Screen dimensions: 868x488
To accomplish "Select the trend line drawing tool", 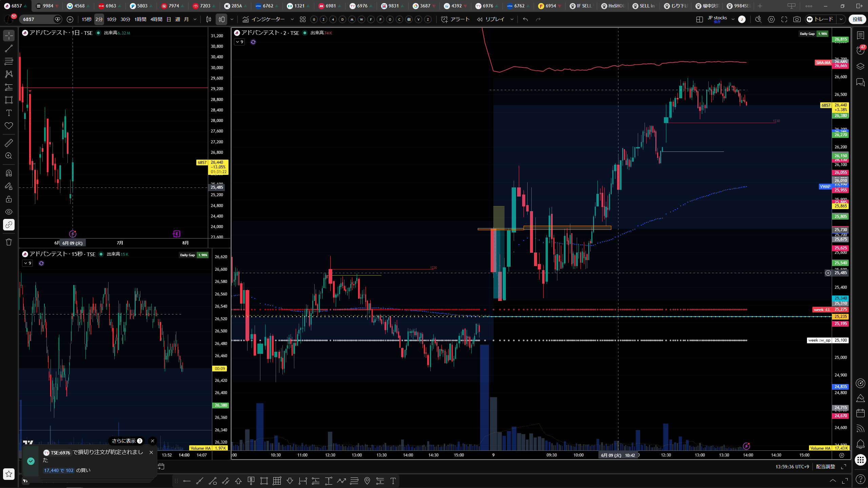I will pyautogui.click(x=9, y=48).
